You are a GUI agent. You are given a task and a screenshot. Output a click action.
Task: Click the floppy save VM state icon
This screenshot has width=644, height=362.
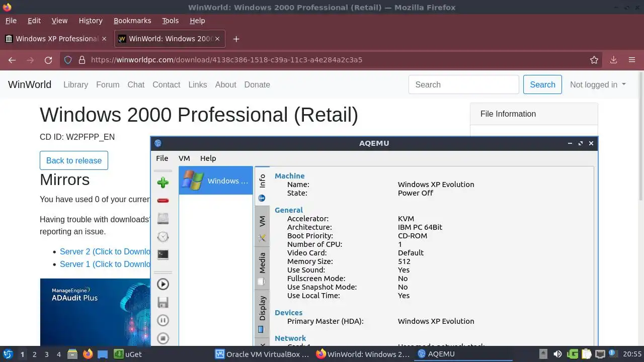(x=163, y=302)
